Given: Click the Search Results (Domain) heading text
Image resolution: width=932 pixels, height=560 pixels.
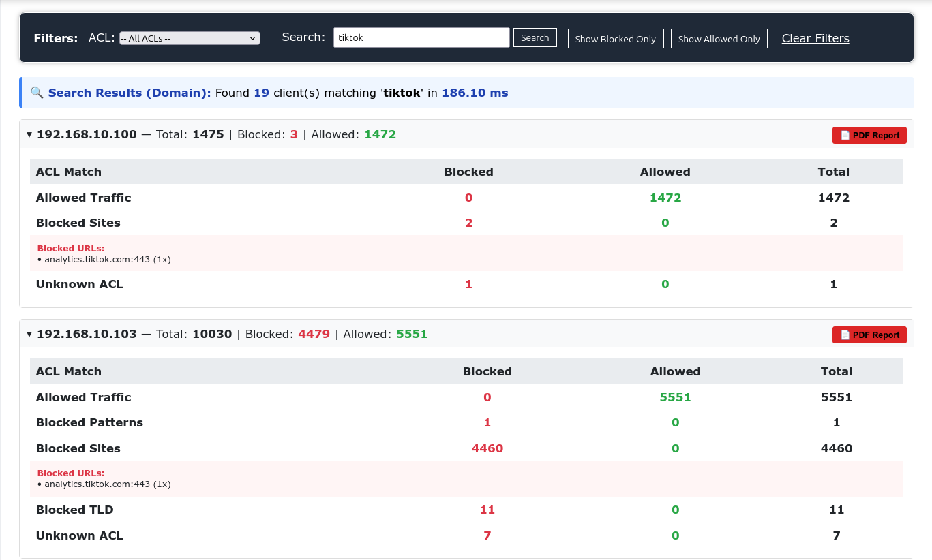Looking at the screenshot, I should [130, 93].
